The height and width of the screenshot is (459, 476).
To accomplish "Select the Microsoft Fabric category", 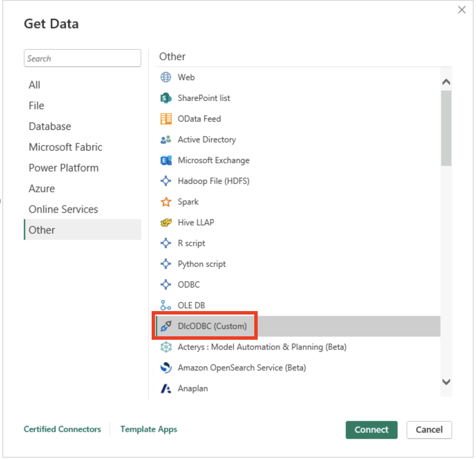I will tap(65, 147).
